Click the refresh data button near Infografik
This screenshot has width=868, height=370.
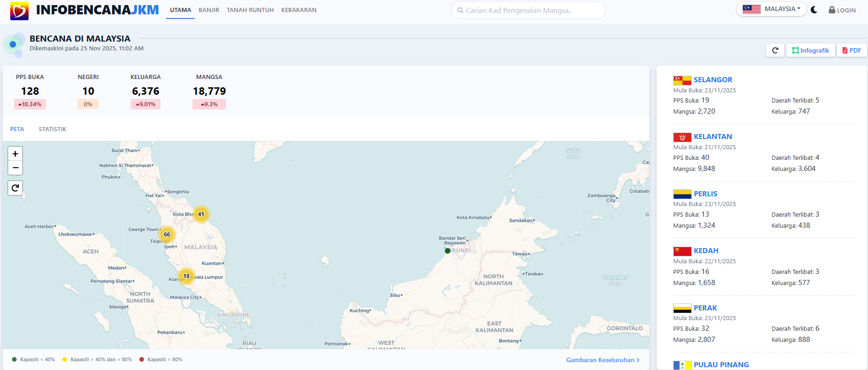click(x=775, y=50)
